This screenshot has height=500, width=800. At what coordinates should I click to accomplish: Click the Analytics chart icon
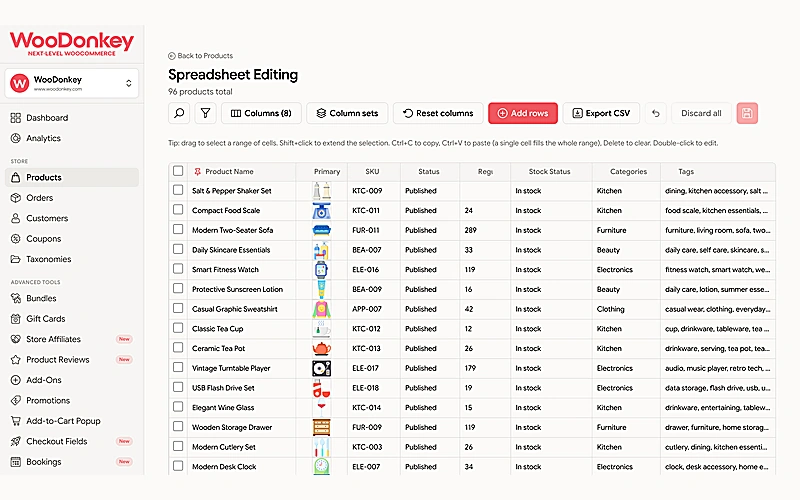pos(16,138)
